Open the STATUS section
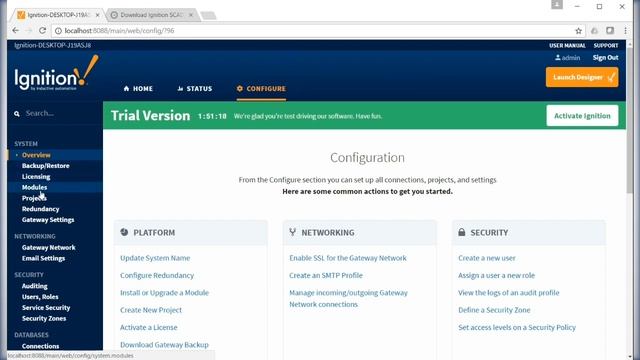 (195, 89)
